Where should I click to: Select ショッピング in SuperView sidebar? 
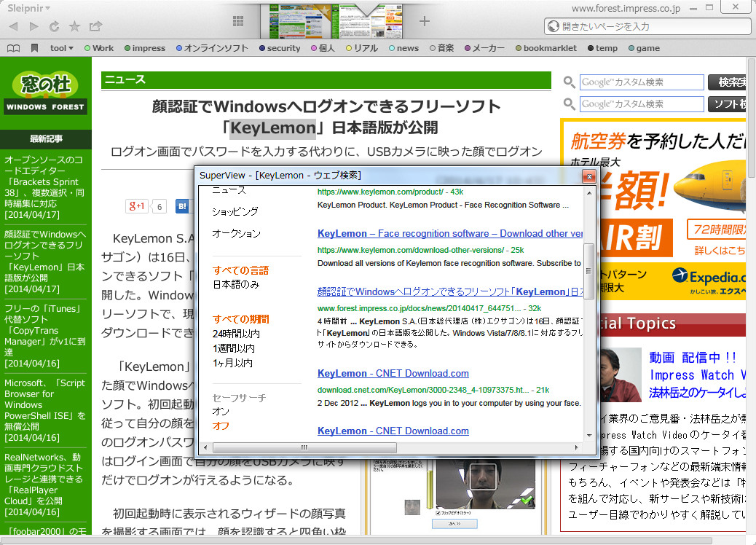point(235,211)
